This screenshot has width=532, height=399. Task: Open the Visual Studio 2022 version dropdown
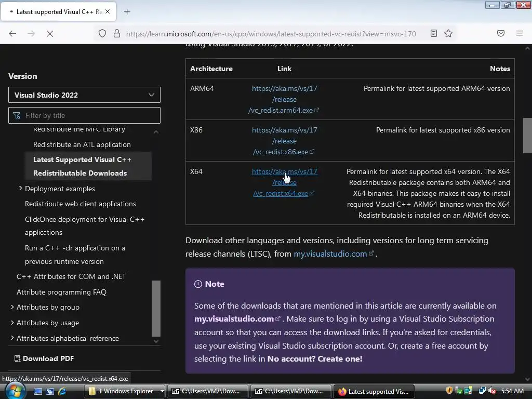pos(84,95)
